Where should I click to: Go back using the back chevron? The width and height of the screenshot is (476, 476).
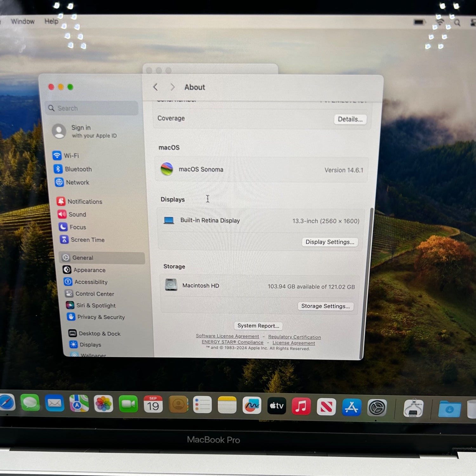(155, 87)
